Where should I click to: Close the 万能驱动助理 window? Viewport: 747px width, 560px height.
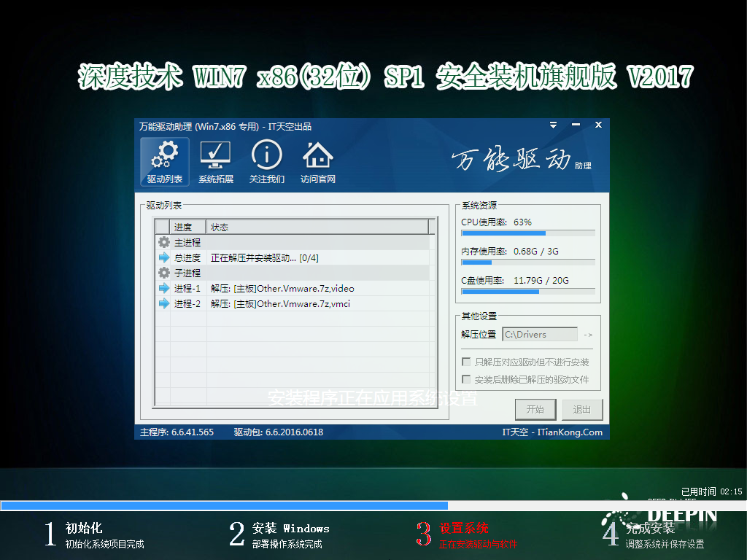pos(598,125)
